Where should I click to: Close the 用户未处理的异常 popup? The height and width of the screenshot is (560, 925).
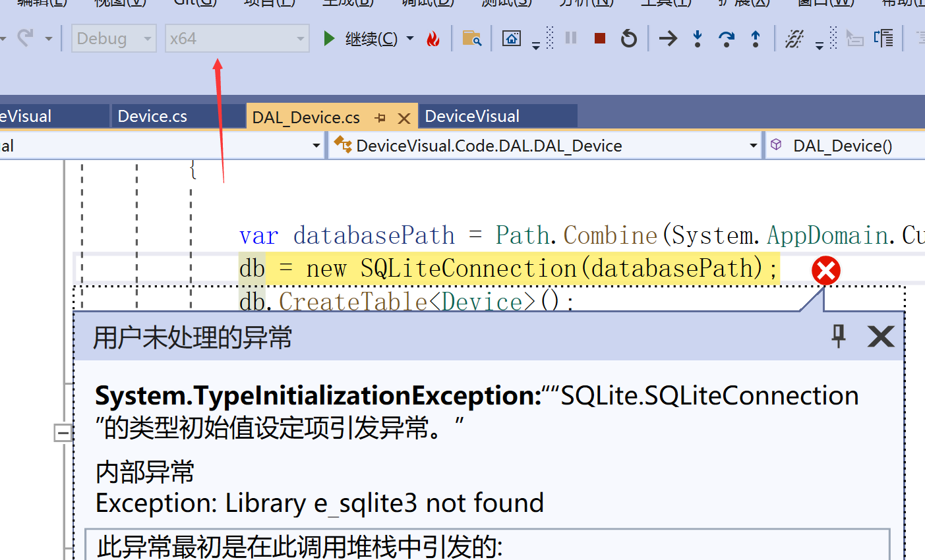(880, 337)
